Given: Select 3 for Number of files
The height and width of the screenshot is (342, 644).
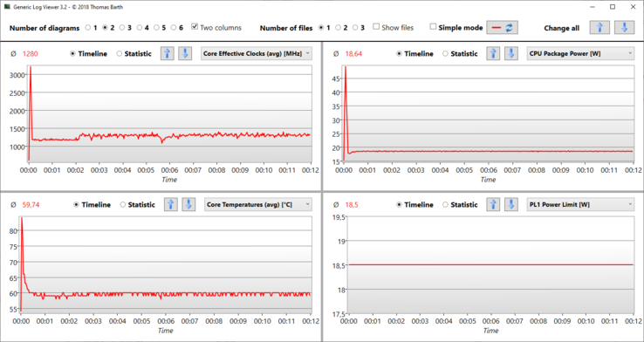Looking at the screenshot, I should [356, 28].
